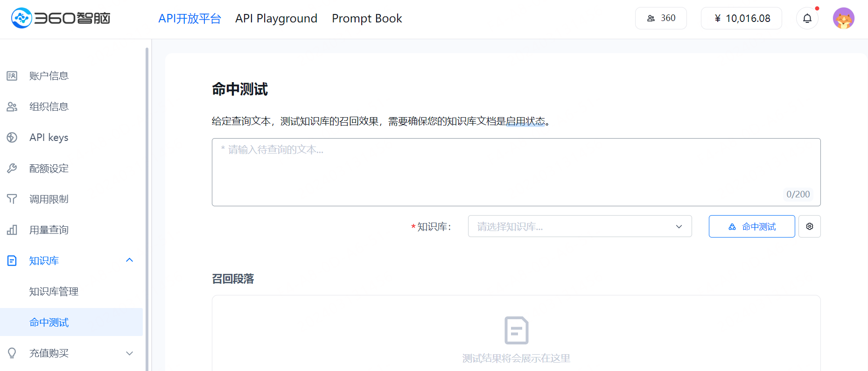The height and width of the screenshot is (371, 868).
Task: Click the 360智脑 logo
Action: [61, 18]
